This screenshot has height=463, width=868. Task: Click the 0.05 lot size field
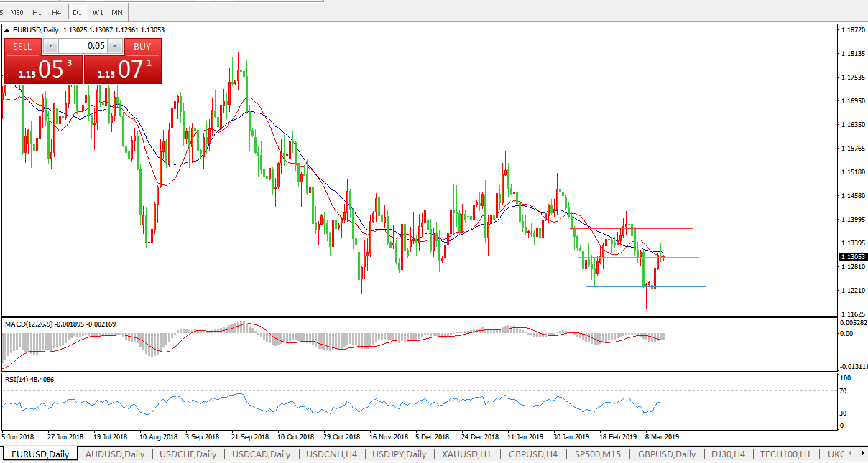(x=83, y=46)
